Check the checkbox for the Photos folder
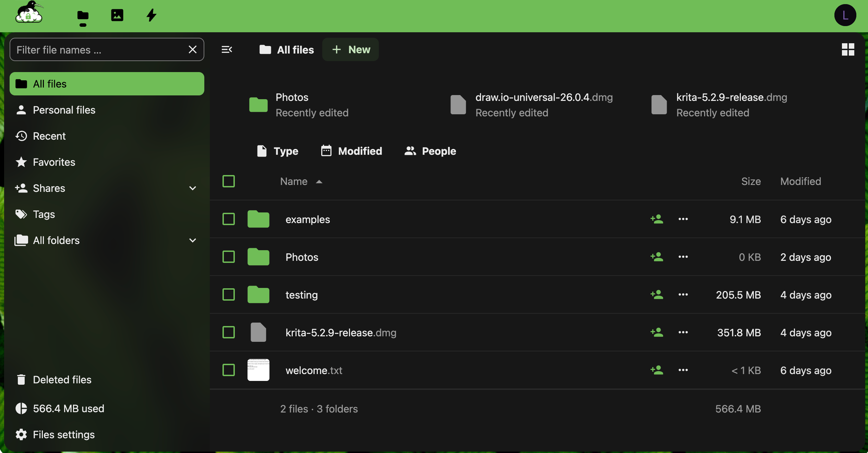Screen dimensions: 868x453 [x=228, y=257]
